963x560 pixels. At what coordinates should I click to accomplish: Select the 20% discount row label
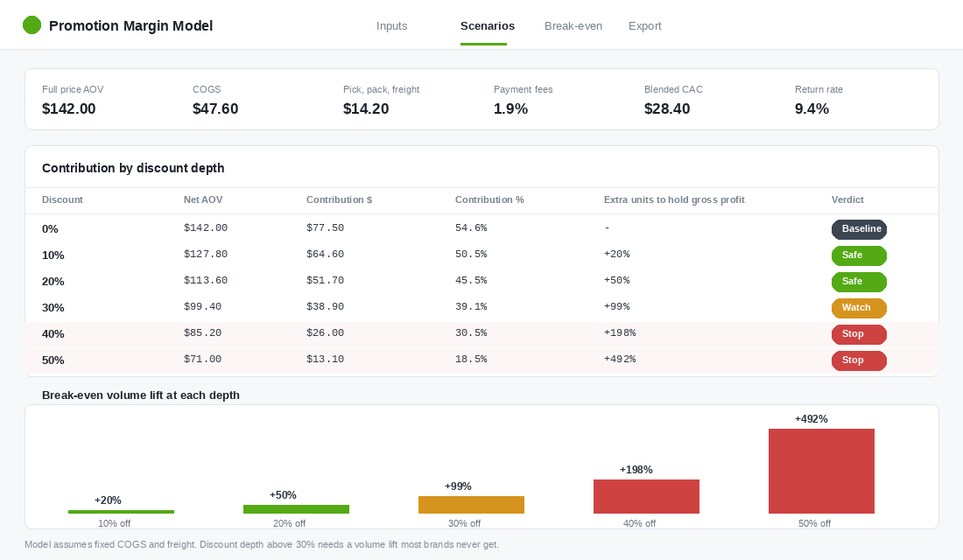[x=53, y=282]
